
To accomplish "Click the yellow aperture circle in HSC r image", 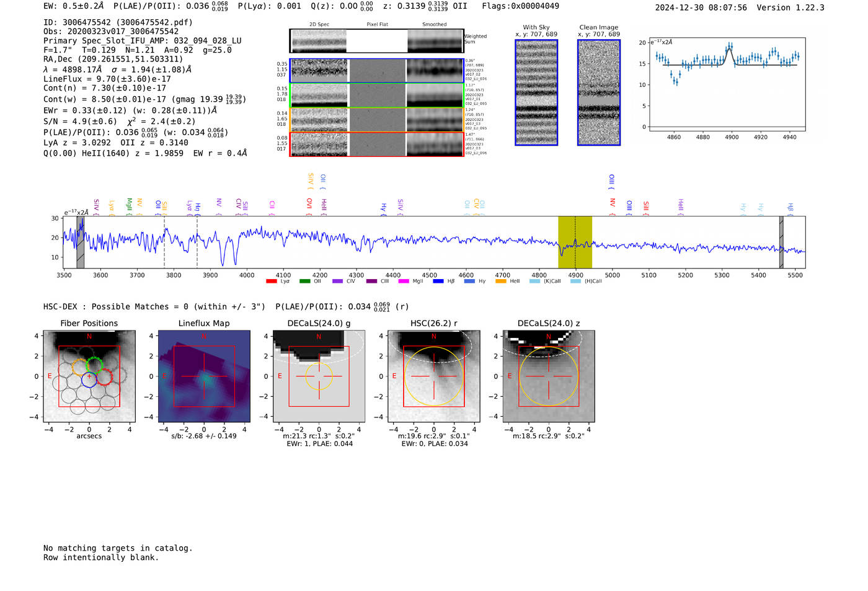I will (x=433, y=376).
